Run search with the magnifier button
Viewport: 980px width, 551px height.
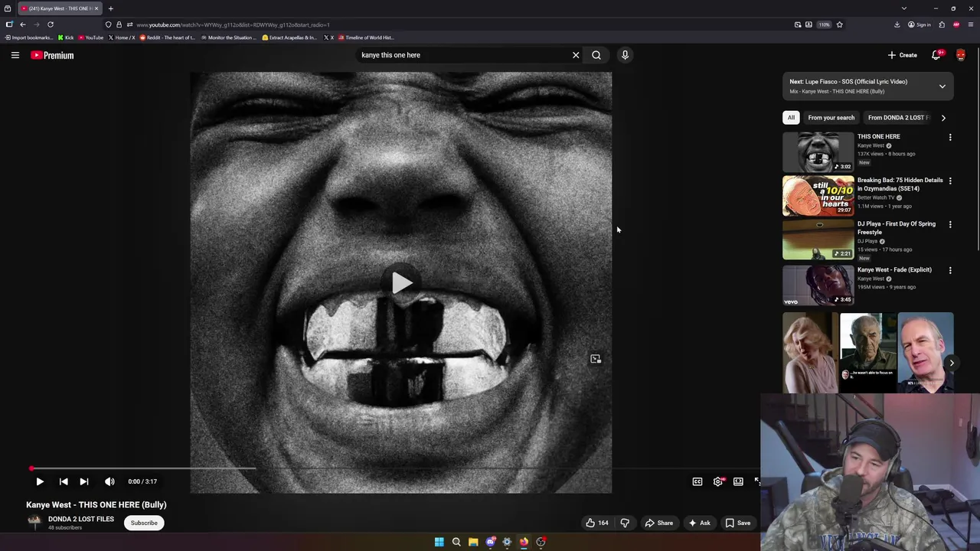click(596, 55)
